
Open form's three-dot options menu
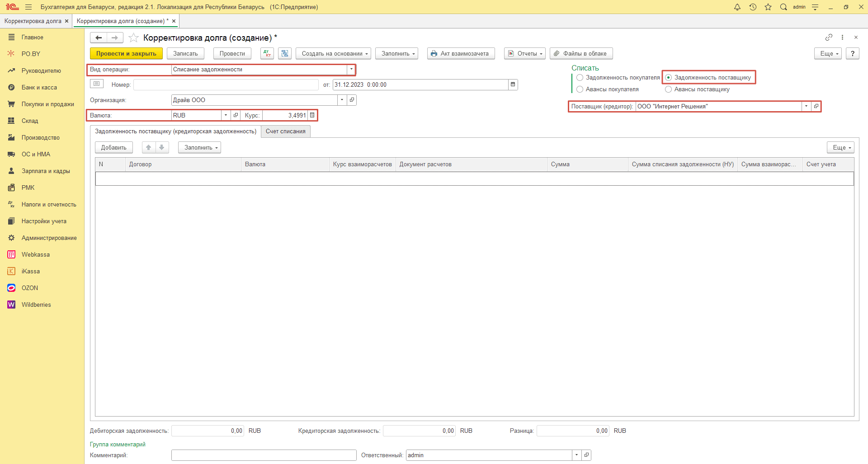point(842,37)
